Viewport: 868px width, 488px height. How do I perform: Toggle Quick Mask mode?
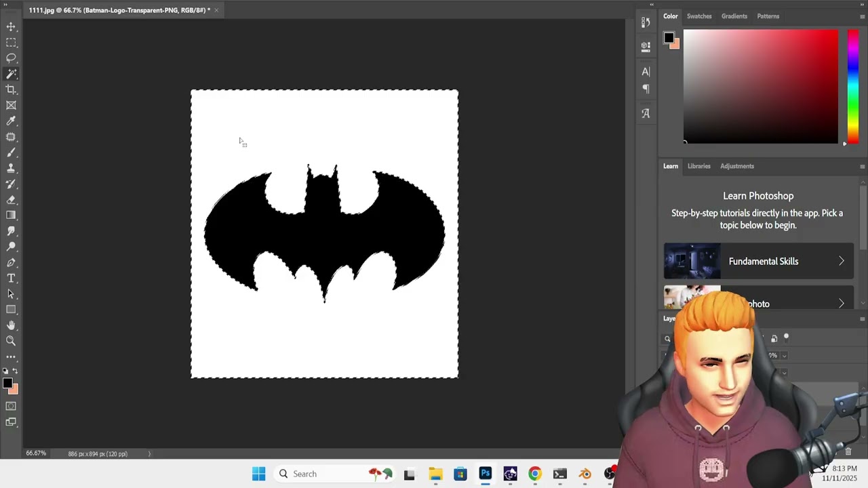click(x=11, y=406)
